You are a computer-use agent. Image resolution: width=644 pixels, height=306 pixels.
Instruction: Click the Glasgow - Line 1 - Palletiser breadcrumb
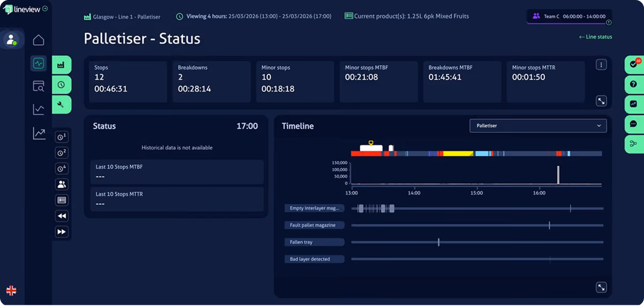coord(122,17)
